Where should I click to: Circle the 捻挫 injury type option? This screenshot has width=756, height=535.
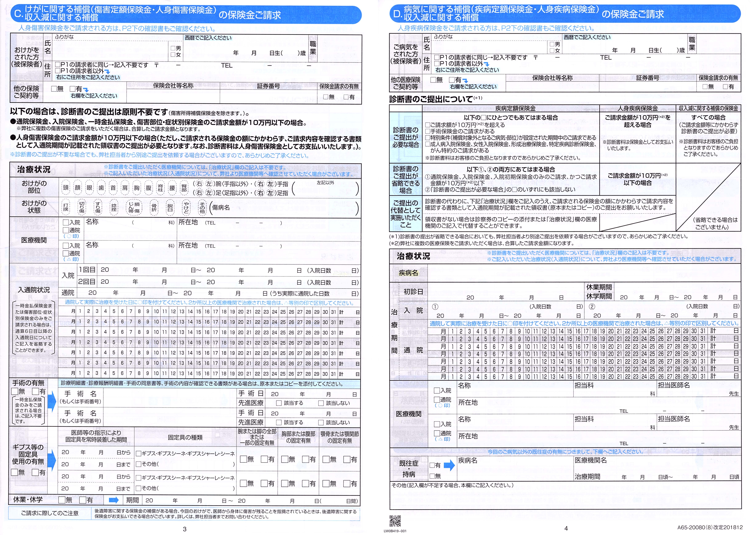[114, 207]
